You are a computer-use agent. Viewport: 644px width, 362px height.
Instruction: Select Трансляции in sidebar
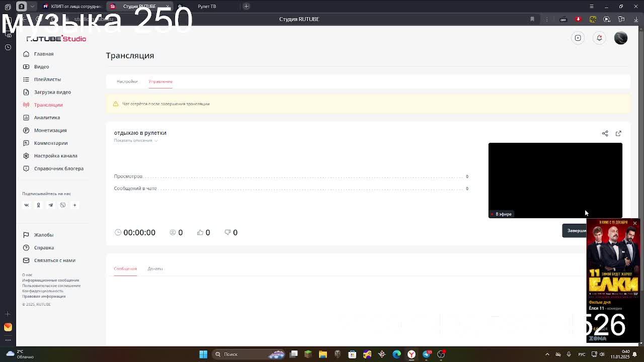[x=43, y=105]
